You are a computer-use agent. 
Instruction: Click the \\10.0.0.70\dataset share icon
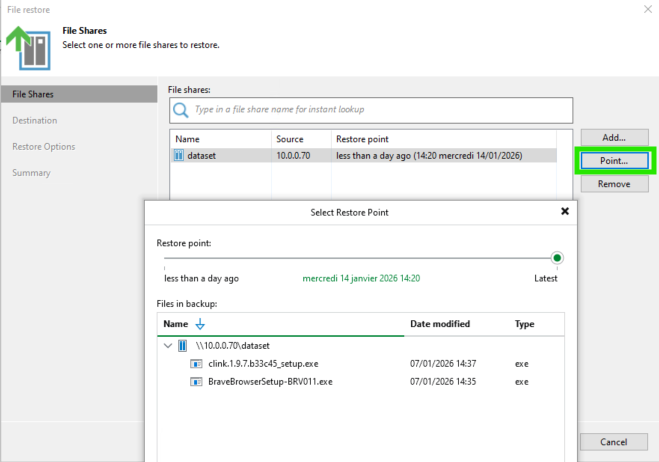tap(183, 345)
